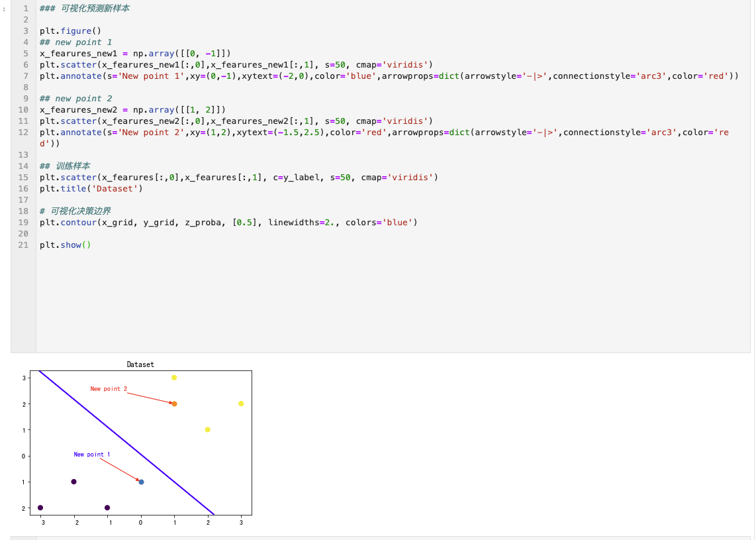Image resolution: width=756 pixels, height=540 pixels.
Task: Click the x_fearures_new2 array assignment line
Action: click(x=132, y=109)
